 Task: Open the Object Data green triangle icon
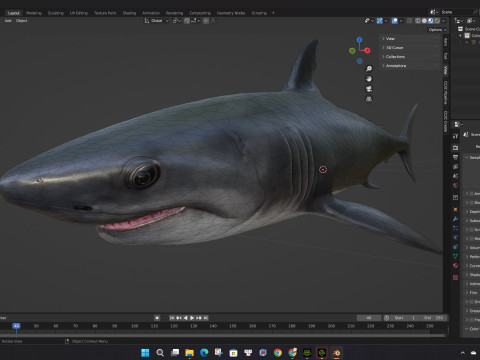tap(455, 256)
